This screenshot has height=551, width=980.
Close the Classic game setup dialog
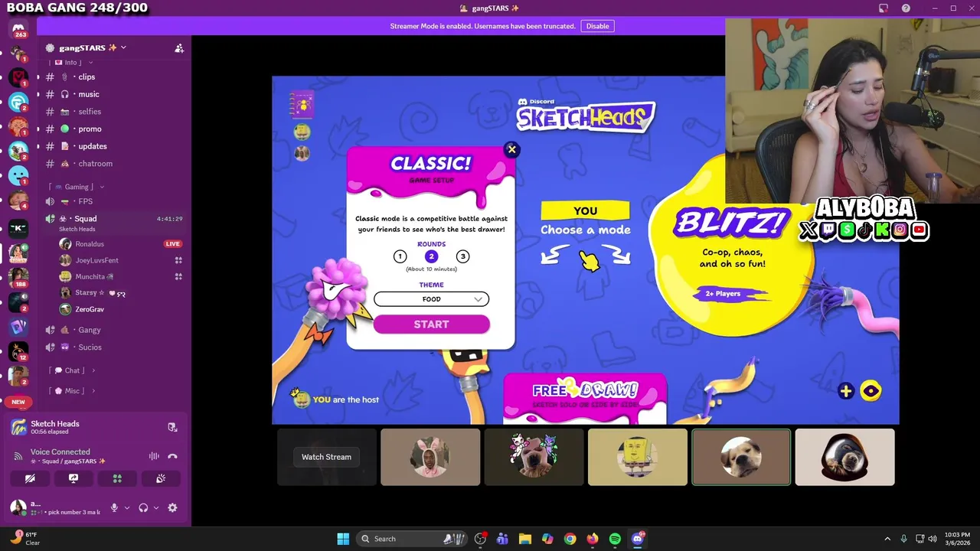[x=512, y=149]
